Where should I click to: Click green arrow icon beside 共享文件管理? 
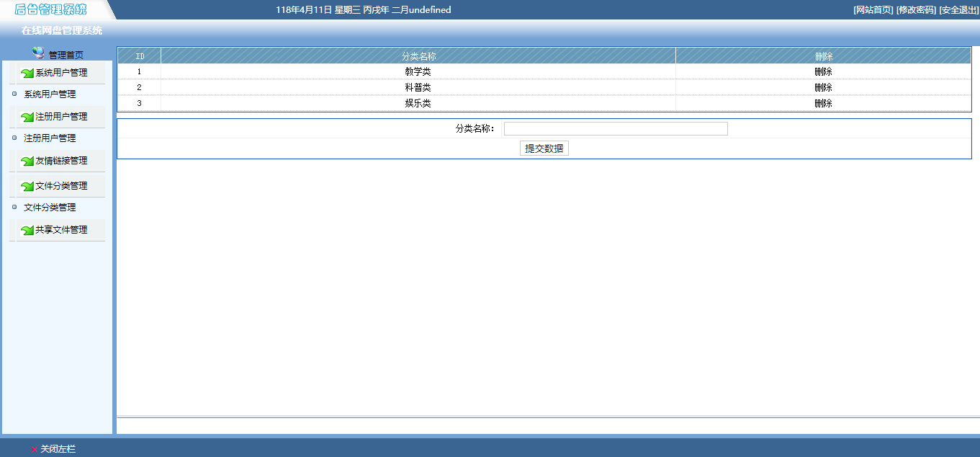28,230
